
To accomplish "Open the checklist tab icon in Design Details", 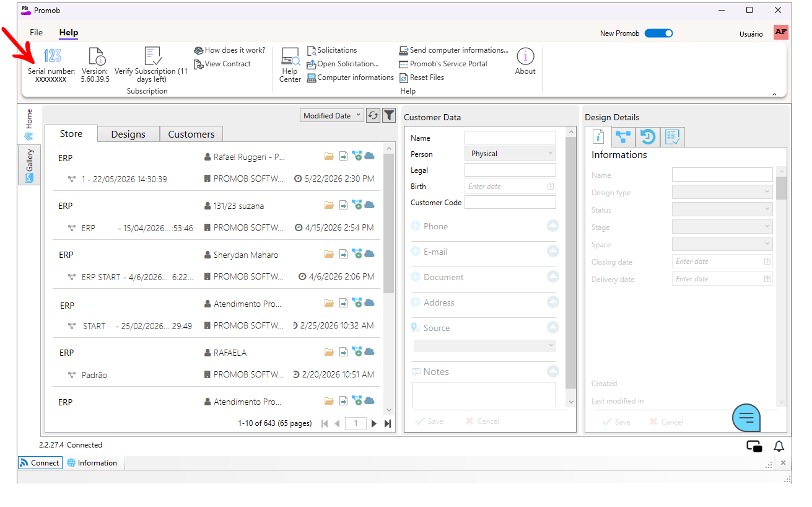I will [672, 137].
